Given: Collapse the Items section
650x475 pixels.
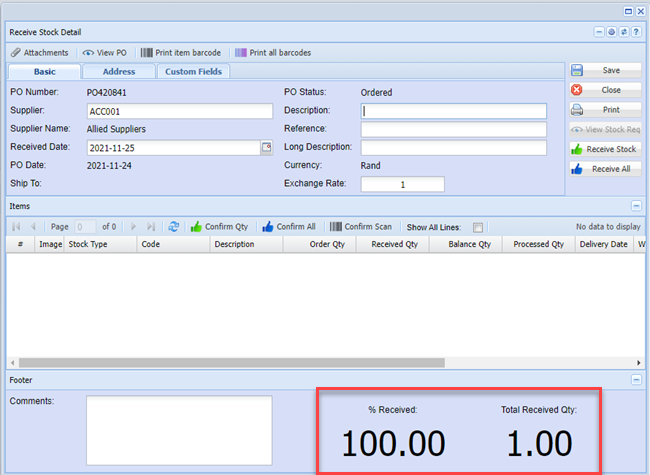Looking at the screenshot, I should click(637, 205).
